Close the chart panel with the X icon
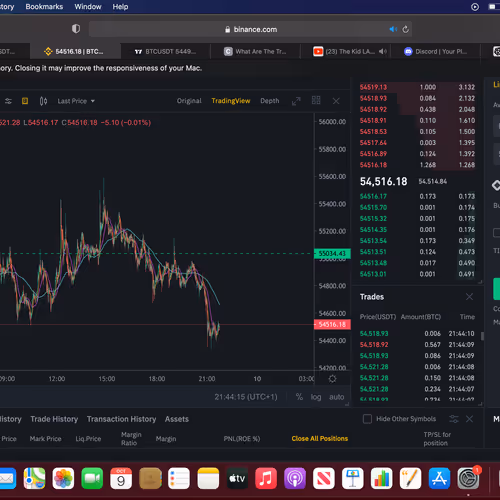 pos(336,101)
